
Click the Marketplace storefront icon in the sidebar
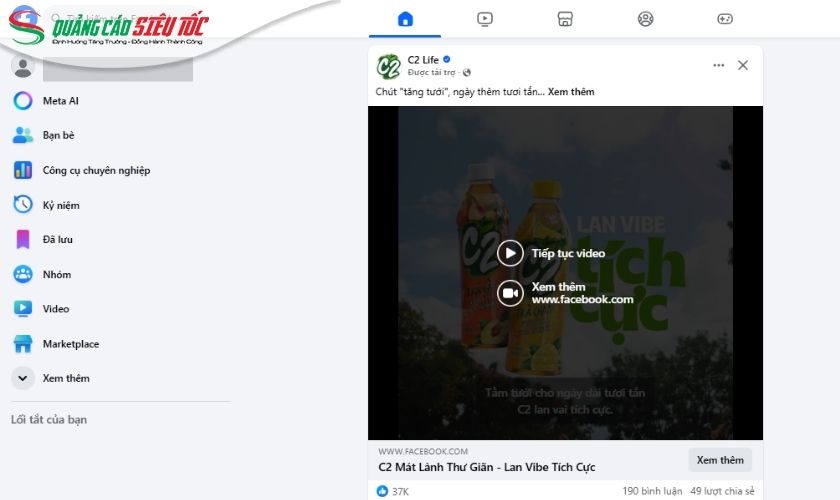(22, 344)
